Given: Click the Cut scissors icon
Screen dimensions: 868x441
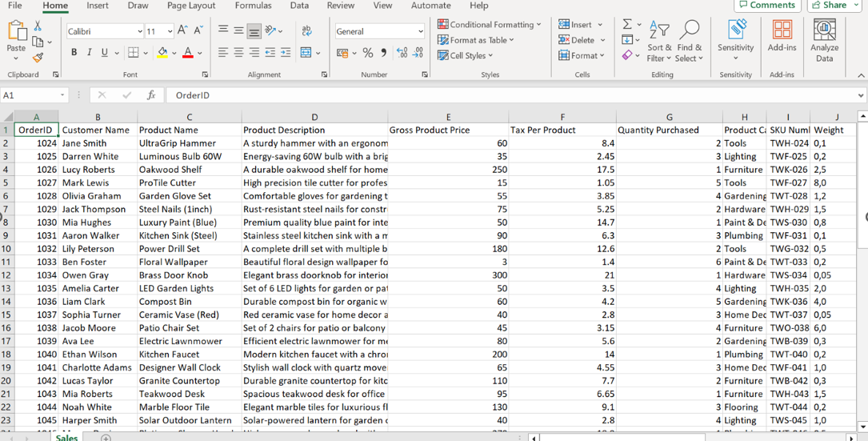Looking at the screenshot, I should 38,26.
